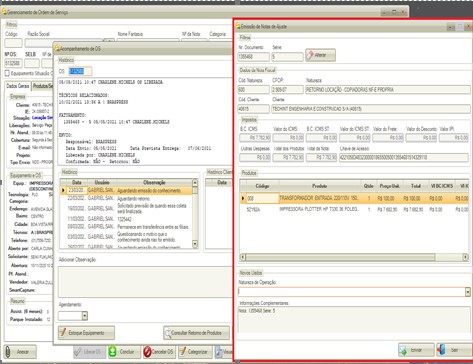Viewport: 473px width, 364px height.
Task: Click the OS number field in Acompanhamento
Action: 80,71
